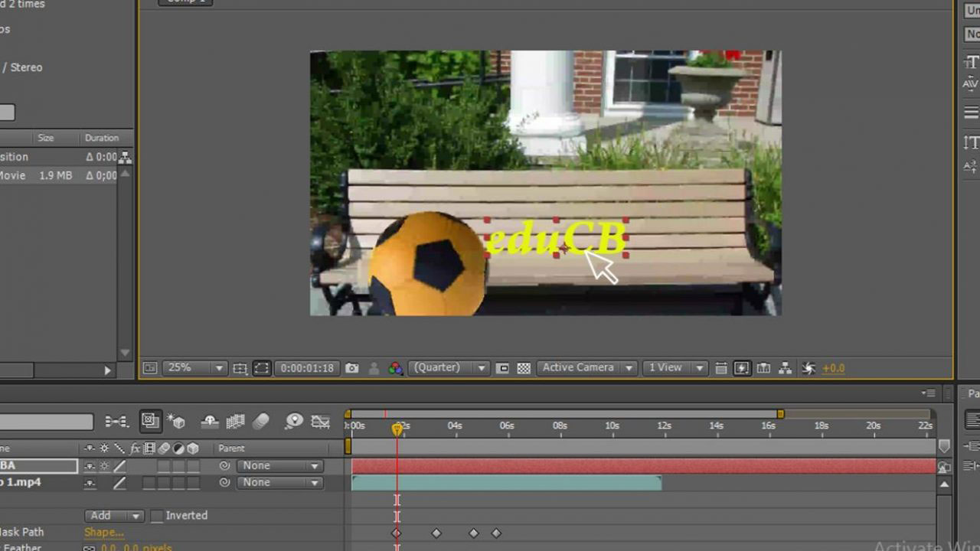
Task: Open the 25% magnification dropdown
Action: (194, 368)
